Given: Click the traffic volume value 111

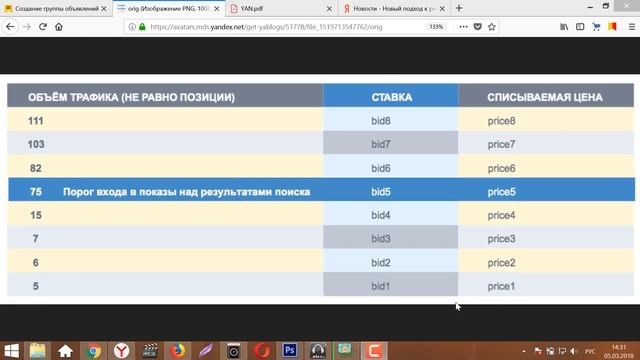Looking at the screenshot, I should [36, 121].
